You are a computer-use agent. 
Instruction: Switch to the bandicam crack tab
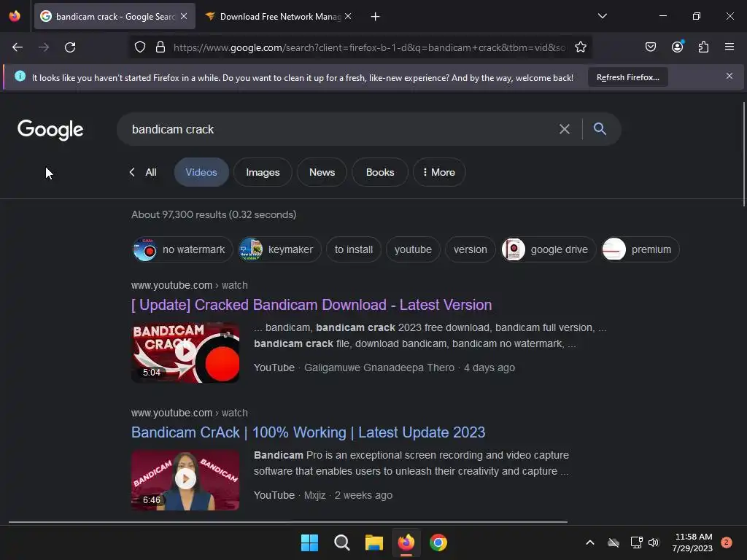point(115,16)
